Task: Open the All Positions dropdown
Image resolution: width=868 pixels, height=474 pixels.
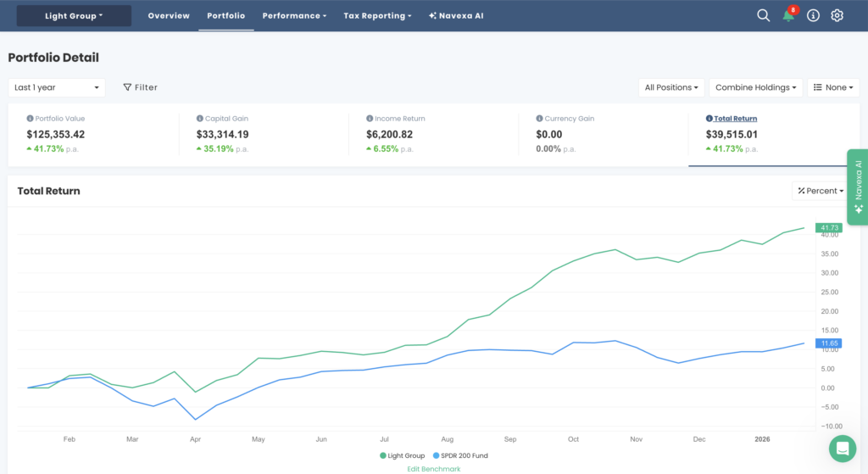Action: [671, 87]
